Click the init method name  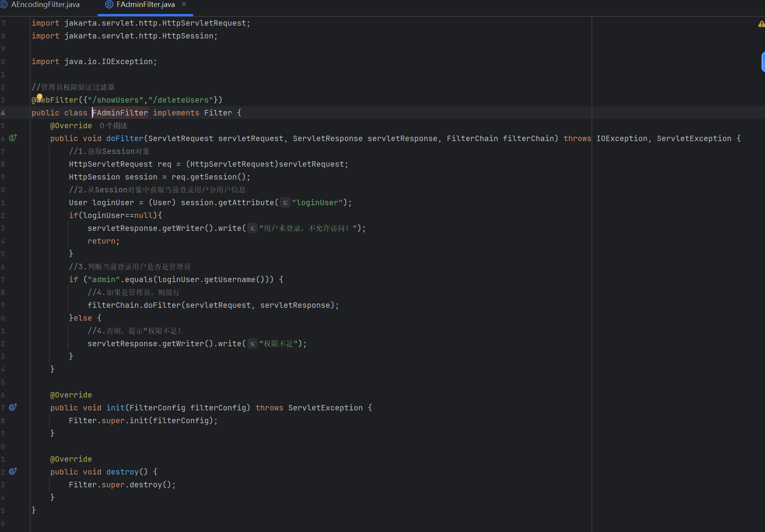pyautogui.click(x=115, y=408)
